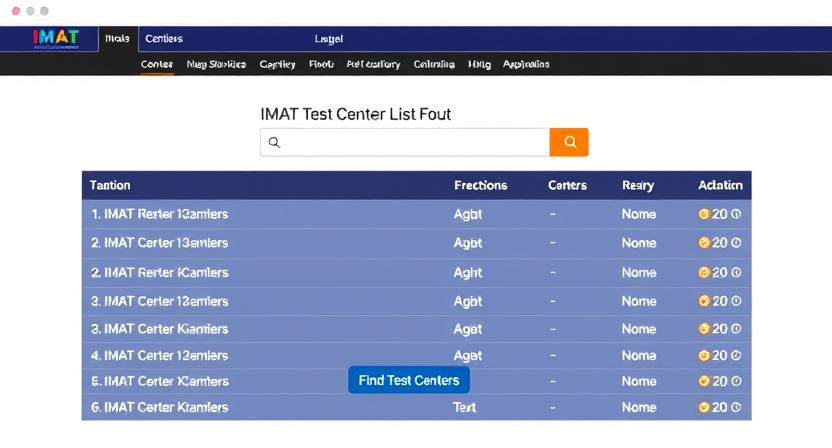Open the 'Aprjioaiina' sub-navigation item
The height and width of the screenshot is (448, 832).
pos(526,64)
